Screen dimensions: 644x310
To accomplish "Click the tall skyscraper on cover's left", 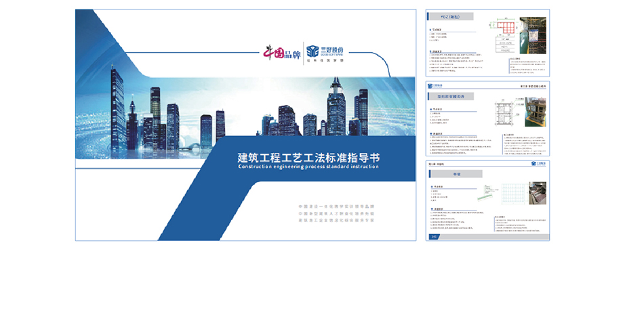I will pyautogui.click(x=117, y=108).
